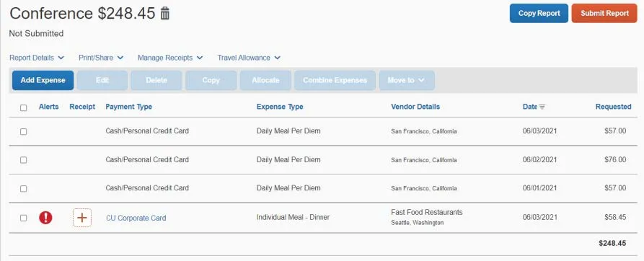This screenshot has height=261, width=644.
Task: Select the Individual Meal - Dinner row checkbox
Action: (x=23, y=218)
